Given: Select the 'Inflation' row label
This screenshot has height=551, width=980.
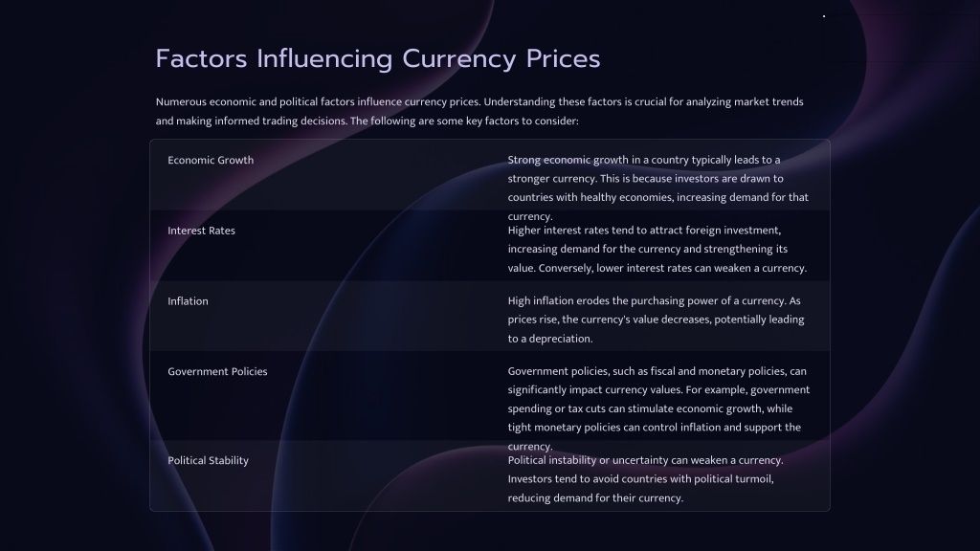Looking at the screenshot, I should (x=188, y=301).
